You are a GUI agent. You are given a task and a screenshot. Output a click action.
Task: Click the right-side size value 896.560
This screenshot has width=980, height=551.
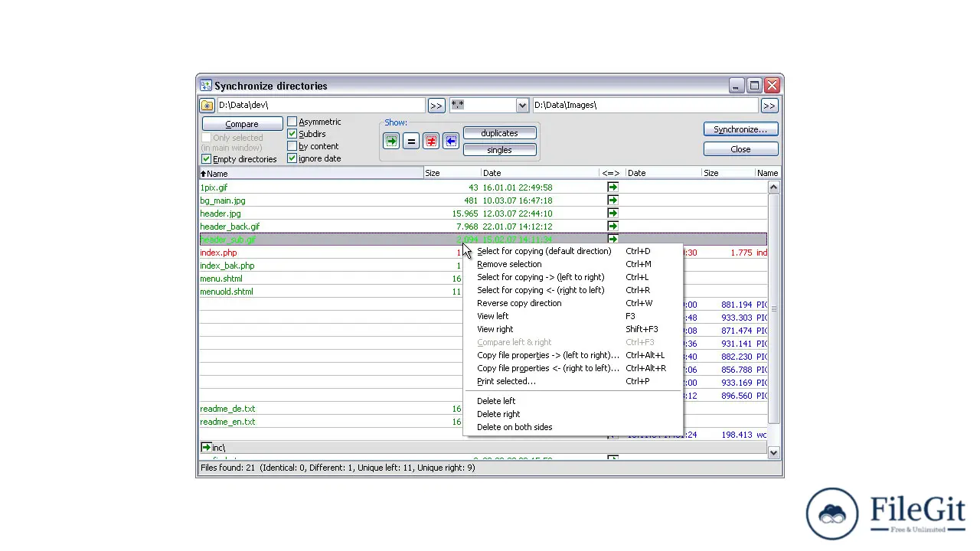(x=736, y=396)
